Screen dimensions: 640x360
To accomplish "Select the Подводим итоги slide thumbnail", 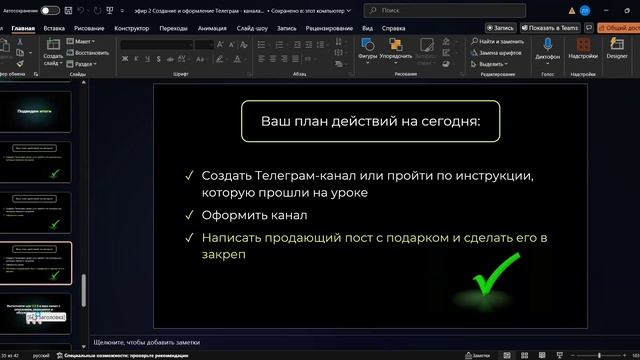I will (36, 111).
